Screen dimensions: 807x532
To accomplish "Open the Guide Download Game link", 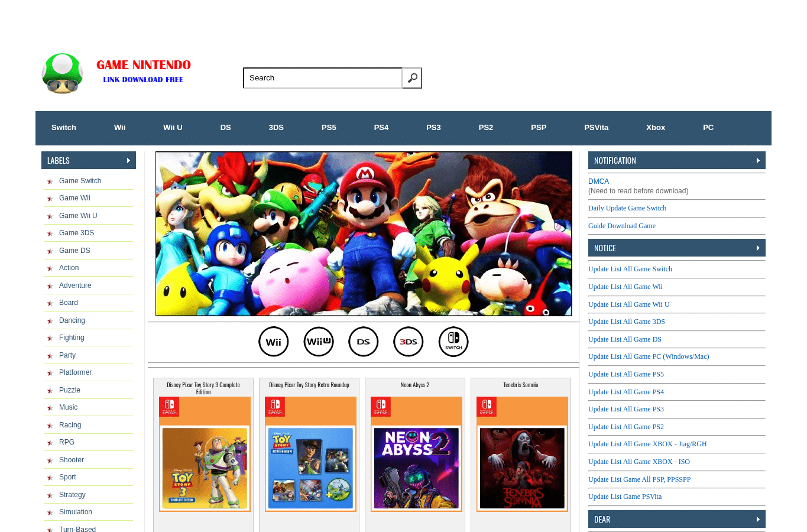I will pyautogui.click(x=622, y=226).
